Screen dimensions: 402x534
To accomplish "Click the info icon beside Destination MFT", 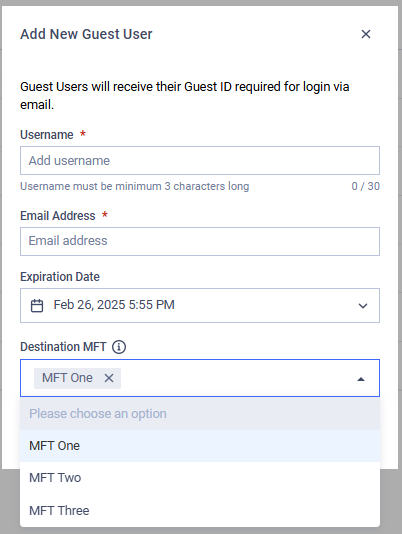I will tap(119, 347).
